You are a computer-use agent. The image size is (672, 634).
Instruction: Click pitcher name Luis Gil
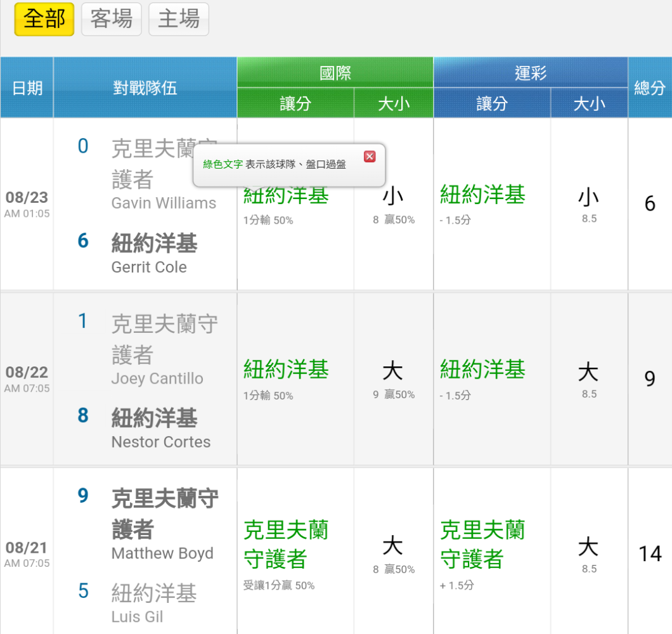[137, 617]
